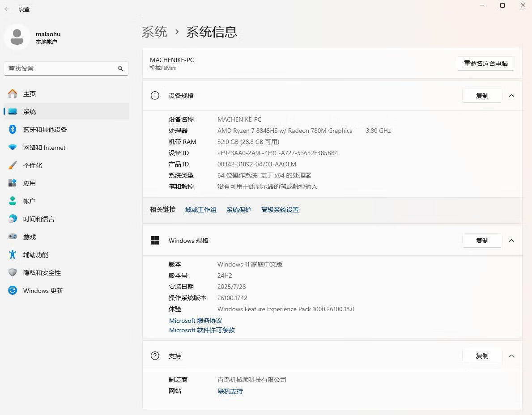Open the 高级系统设置 link
Viewport: 532px width, 415px height.
(x=280, y=210)
